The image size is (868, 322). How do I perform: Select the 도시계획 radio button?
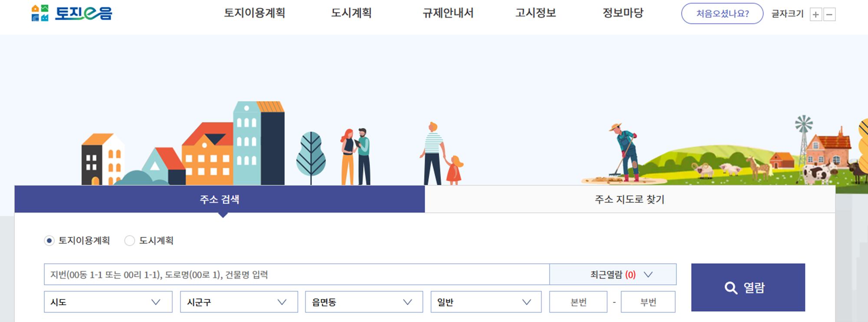(129, 241)
